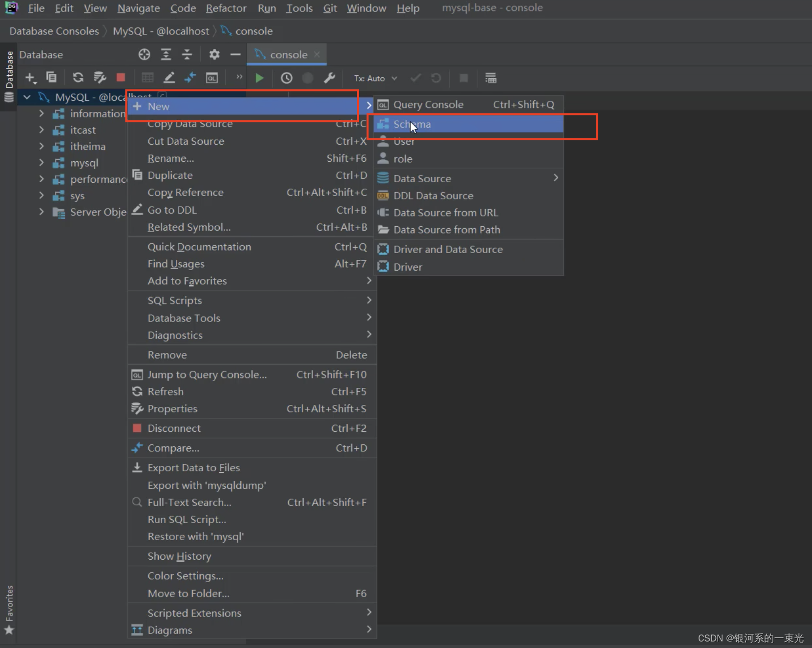Choose Export Data to Files
Screen dimensions: 812x648
[x=252, y=468]
